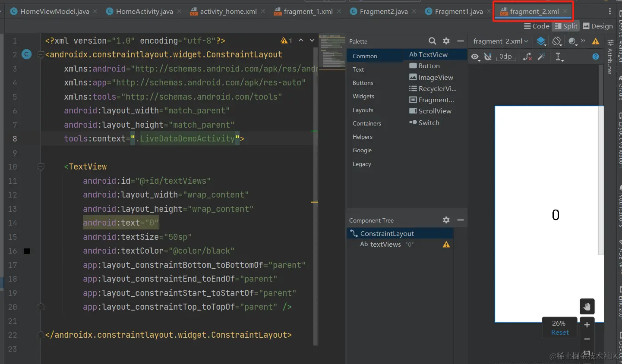Open Component Tree settings gear
This screenshot has height=364, width=622.
446,220
